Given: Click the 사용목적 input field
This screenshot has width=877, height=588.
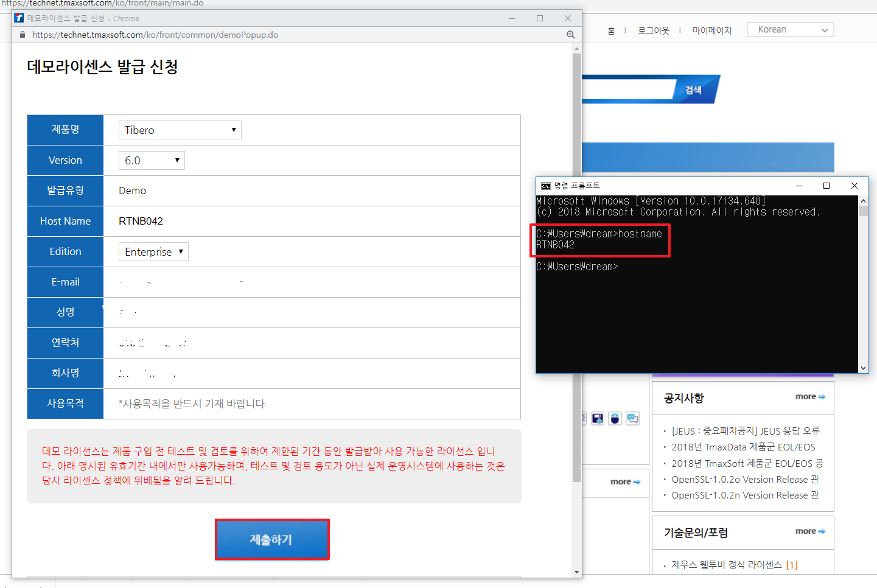Looking at the screenshot, I should click(312, 404).
